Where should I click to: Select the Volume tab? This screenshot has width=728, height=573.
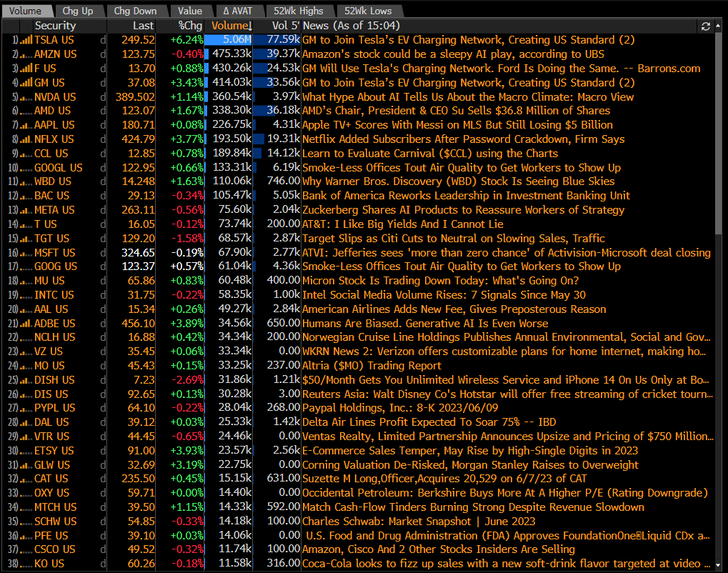tap(25, 11)
